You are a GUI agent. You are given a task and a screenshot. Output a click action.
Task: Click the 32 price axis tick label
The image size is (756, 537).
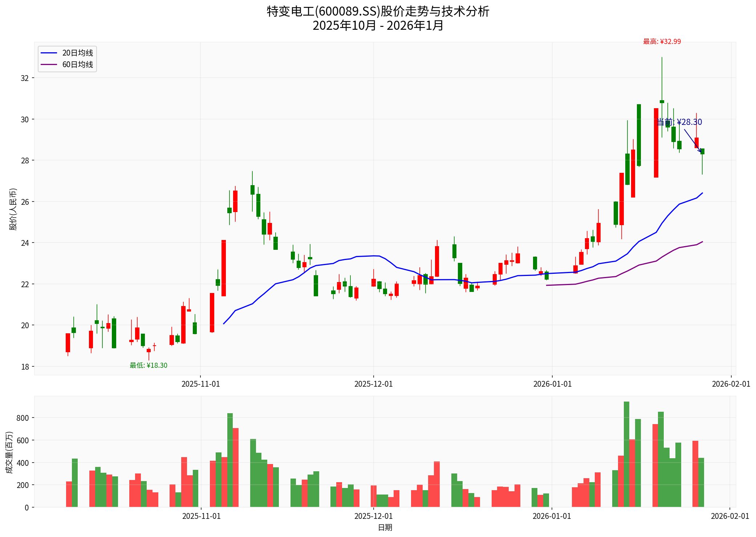(x=25, y=78)
